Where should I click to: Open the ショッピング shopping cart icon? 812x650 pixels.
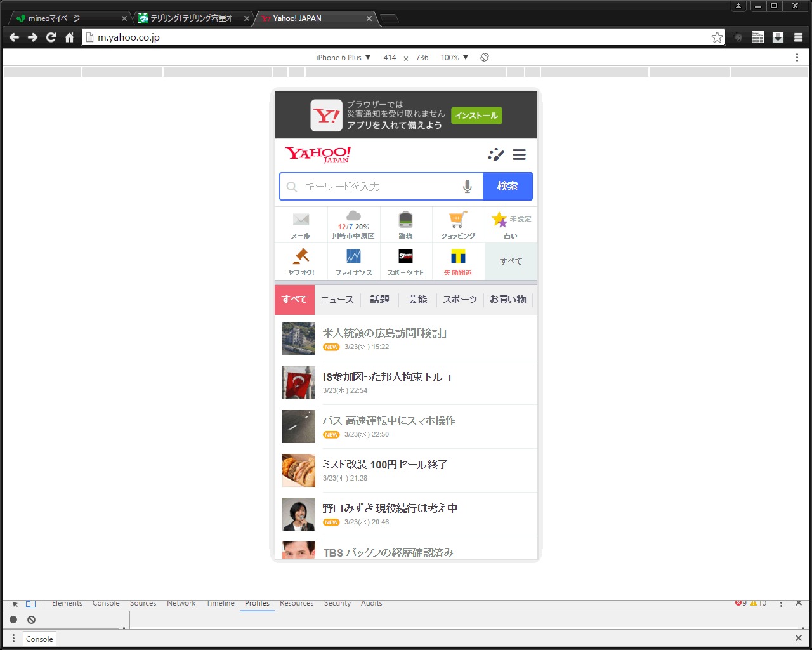tap(458, 225)
